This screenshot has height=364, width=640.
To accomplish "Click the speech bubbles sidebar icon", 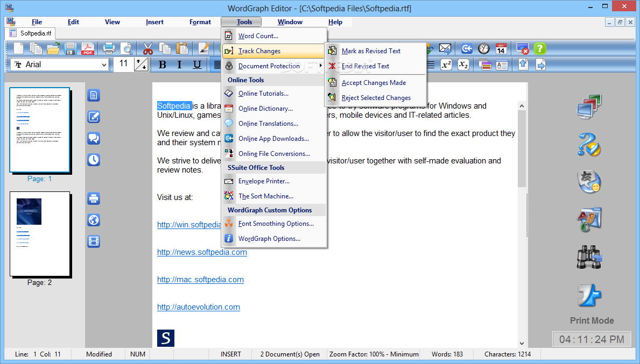I will click(94, 139).
